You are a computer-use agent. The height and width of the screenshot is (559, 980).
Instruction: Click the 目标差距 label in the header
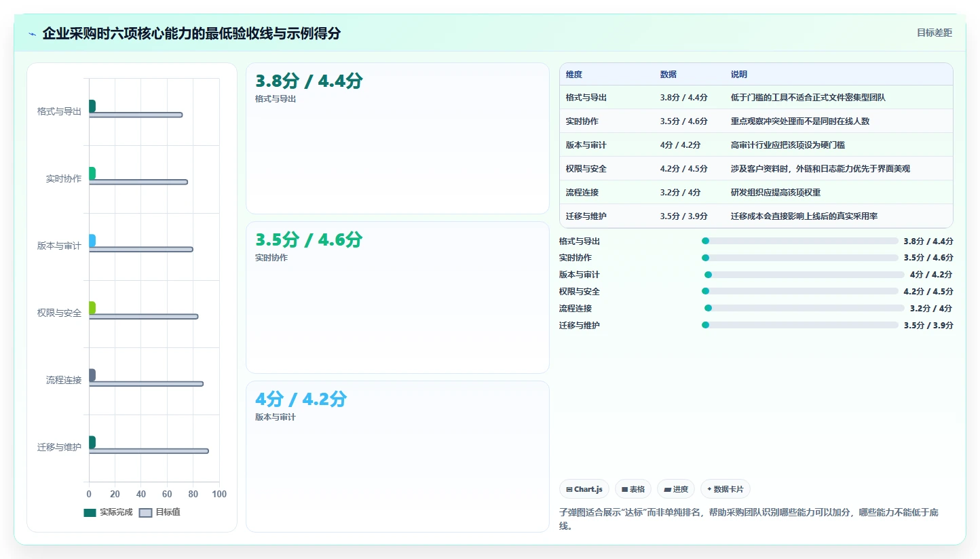pyautogui.click(x=935, y=33)
